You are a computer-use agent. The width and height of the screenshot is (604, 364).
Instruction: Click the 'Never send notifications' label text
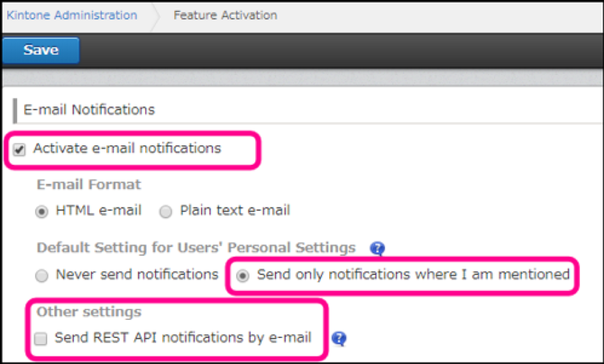click(137, 275)
